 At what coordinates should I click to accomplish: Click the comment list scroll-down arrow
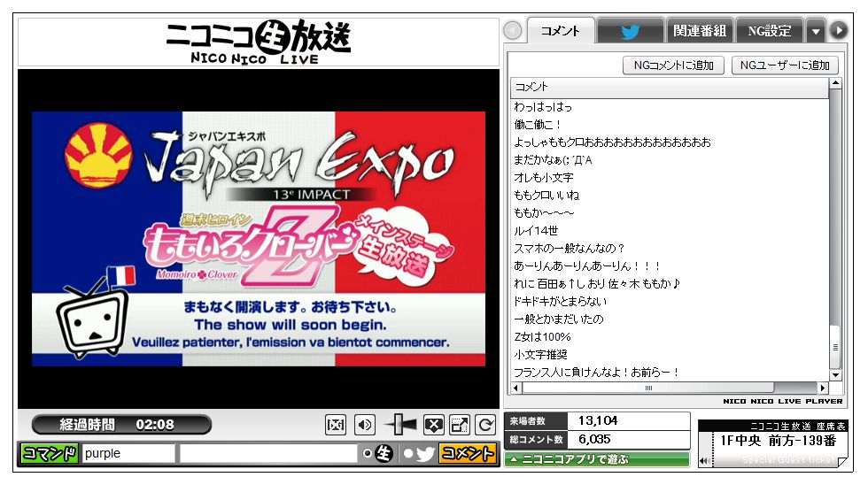[x=835, y=375]
